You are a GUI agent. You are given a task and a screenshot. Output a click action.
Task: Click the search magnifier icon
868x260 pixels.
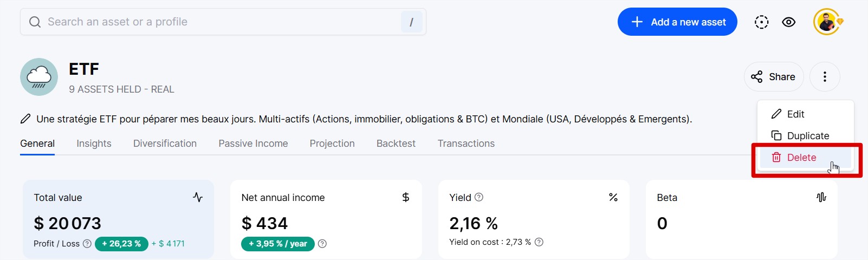pyautogui.click(x=35, y=22)
